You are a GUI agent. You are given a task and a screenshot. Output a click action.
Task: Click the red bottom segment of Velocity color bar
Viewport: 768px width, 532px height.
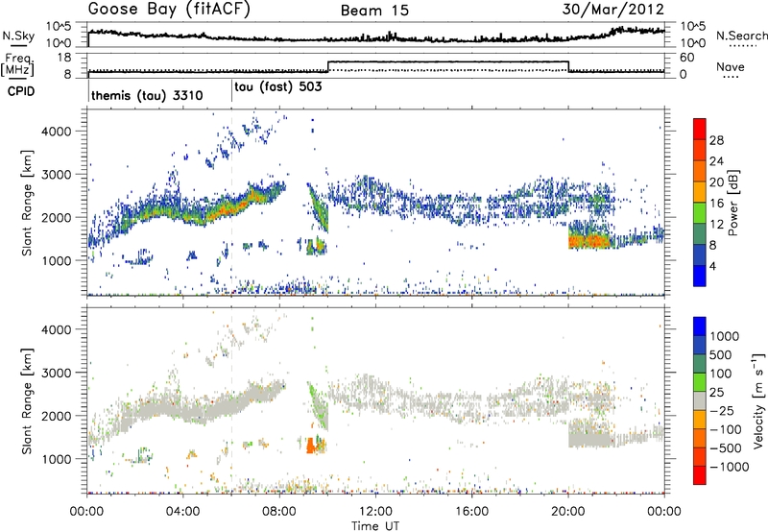(x=700, y=475)
